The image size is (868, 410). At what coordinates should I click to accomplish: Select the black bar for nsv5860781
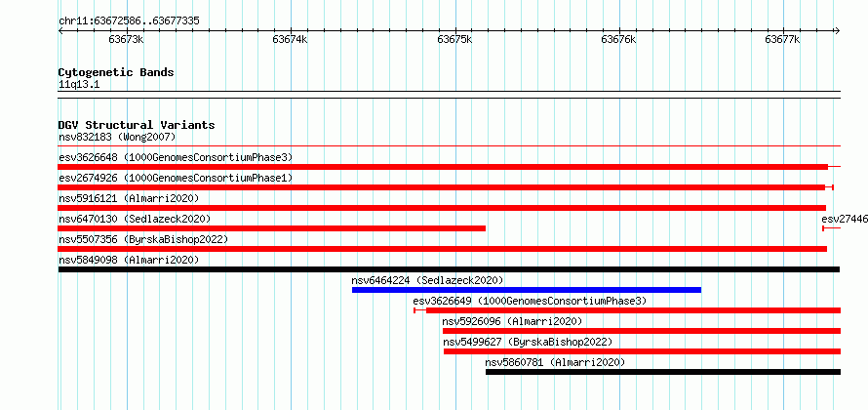pyautogui.click(x=663, y=372)
